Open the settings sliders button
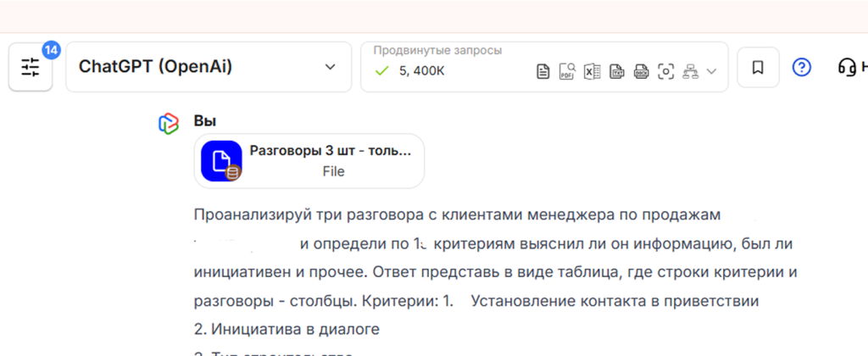Image resolution: width=868 pixels, height=356 pixels. pos(31,67)
